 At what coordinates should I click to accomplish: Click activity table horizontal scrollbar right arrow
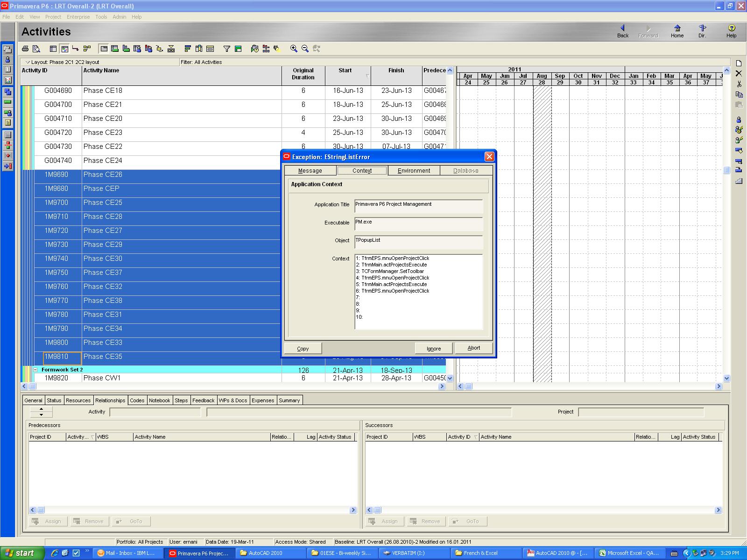pos(442,386)
